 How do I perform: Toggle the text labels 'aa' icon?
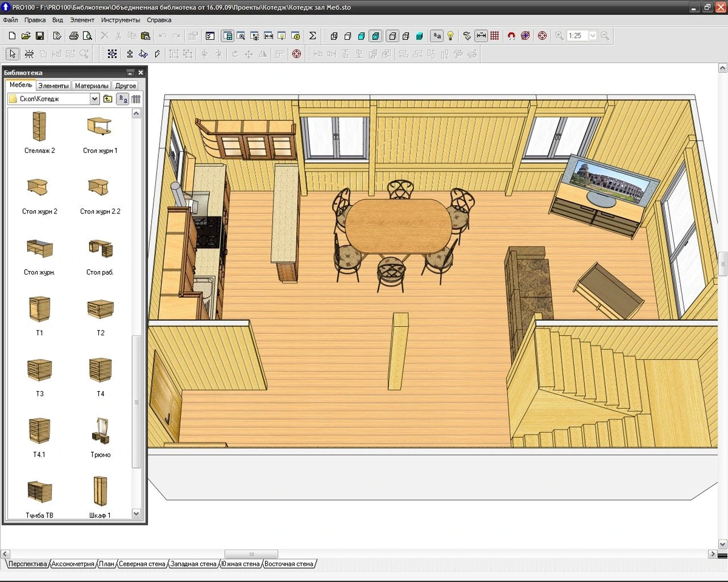[x=436, y=36]
